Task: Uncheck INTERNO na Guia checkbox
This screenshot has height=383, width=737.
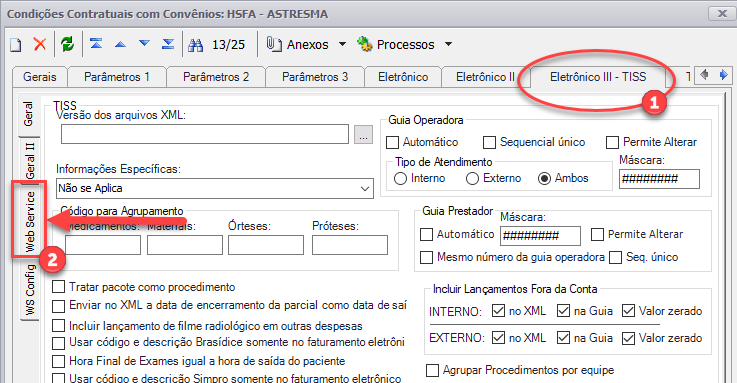Action: click(x=563, y=311)
